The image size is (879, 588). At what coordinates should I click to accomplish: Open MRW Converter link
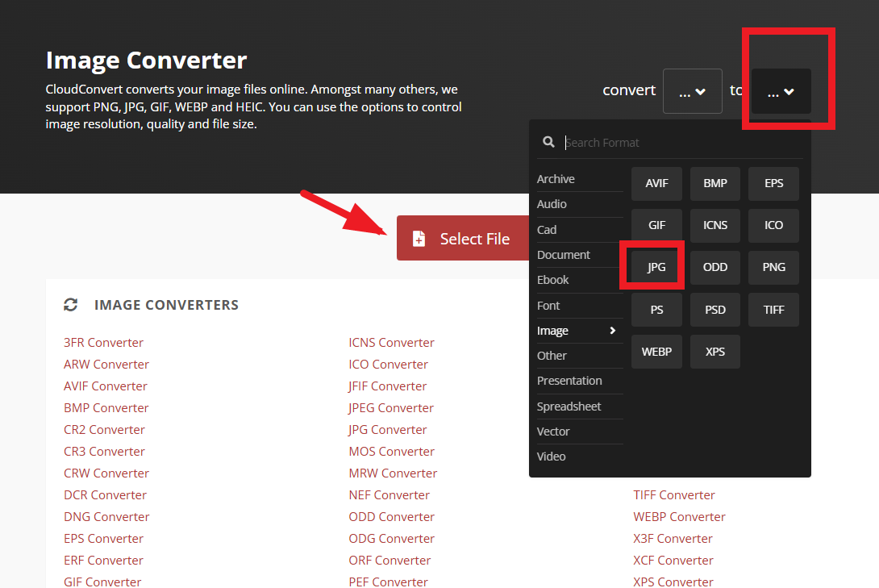pyautogui.click(x=393, y=473)
